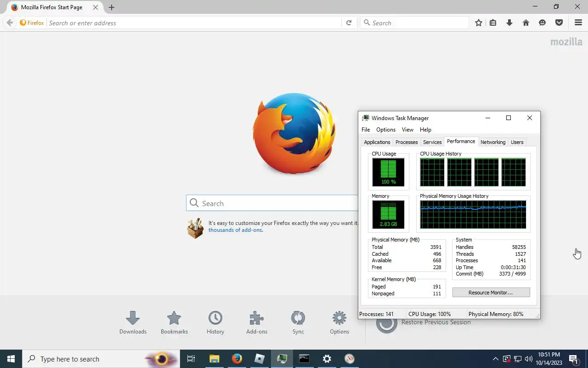Follow the 'thousands of add-ons' link
This screenshot has width=588, height=368.
pos(235,230)
